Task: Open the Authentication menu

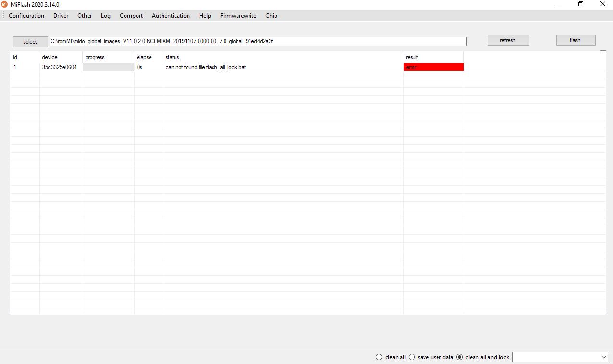Action: tap(171, 16)
